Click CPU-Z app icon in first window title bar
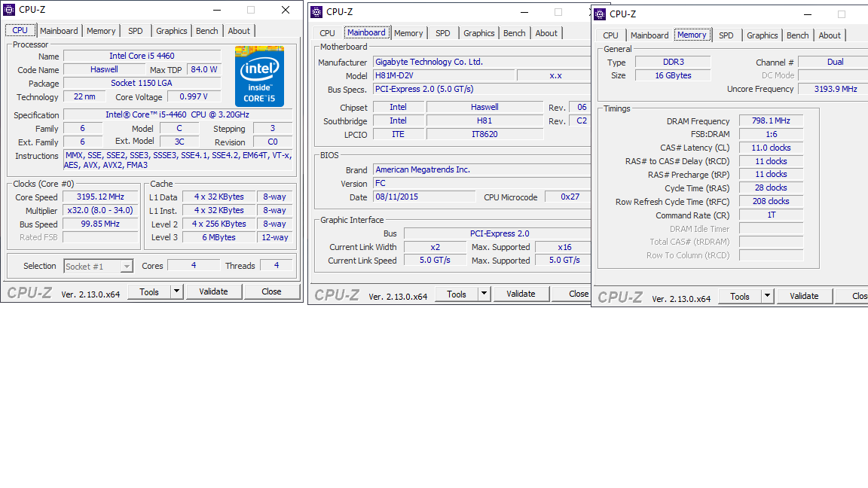The image size is (868, 488). 9,10
